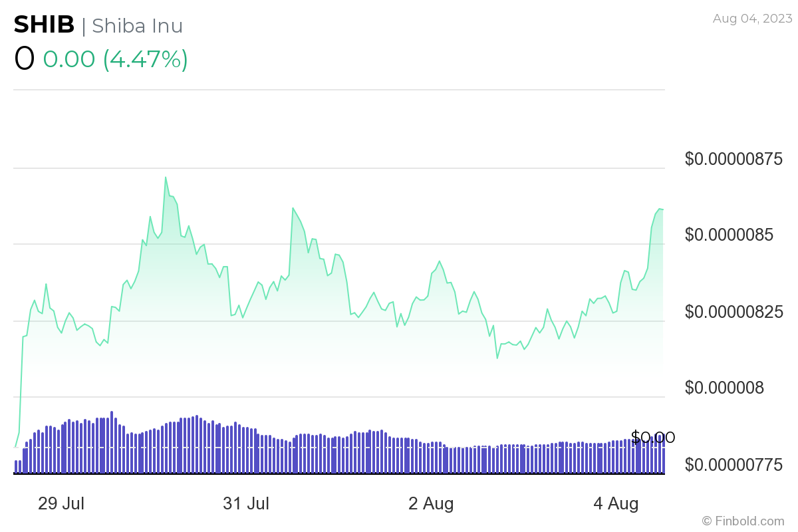Select the $0.00000825 price axis label
798x532 pixels.
pos(733,312)
